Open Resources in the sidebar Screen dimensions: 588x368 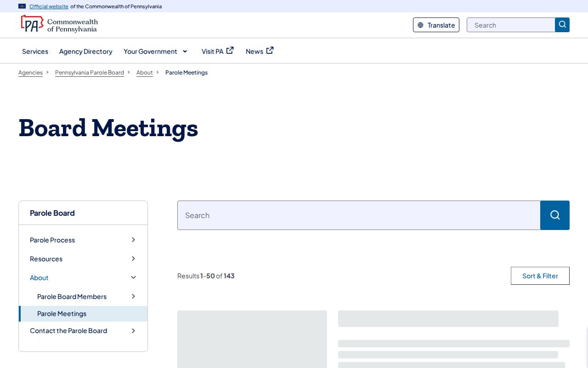pyautogui.click(x=46, y=259)
